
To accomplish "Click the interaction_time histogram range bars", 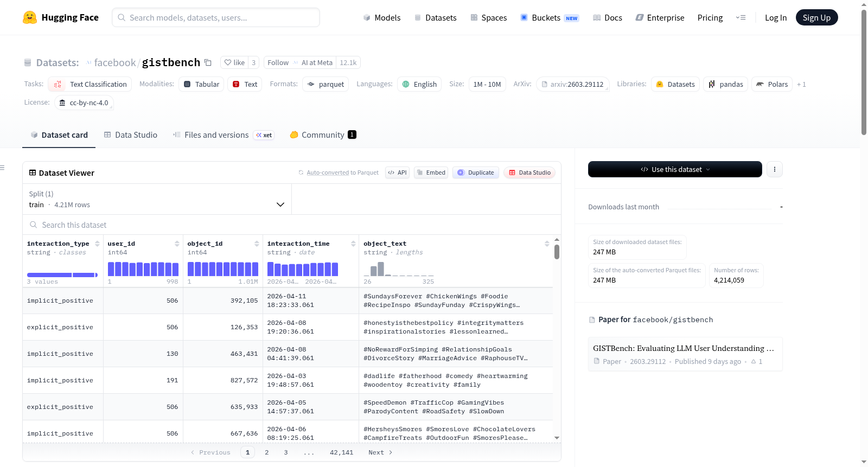I will (x=303, y=269).
